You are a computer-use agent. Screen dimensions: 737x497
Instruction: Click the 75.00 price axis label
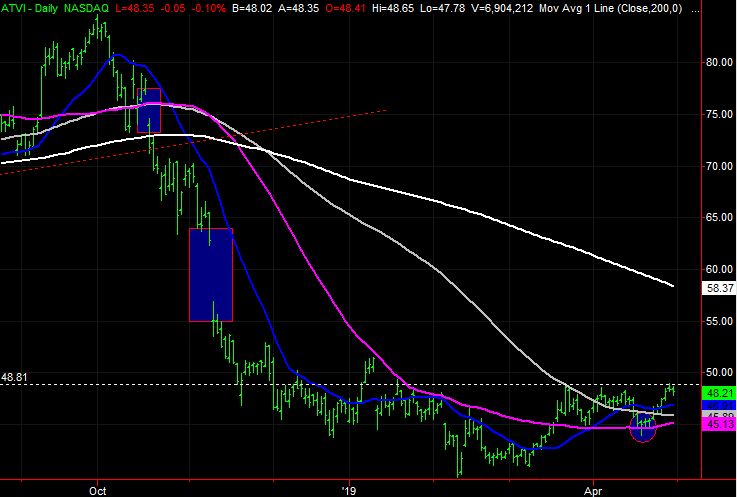point(719,114)
